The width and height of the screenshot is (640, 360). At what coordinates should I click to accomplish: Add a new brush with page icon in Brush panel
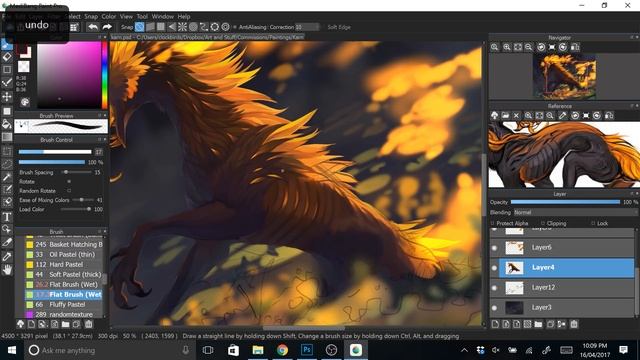pyautogui.click(x=31, y=324)
